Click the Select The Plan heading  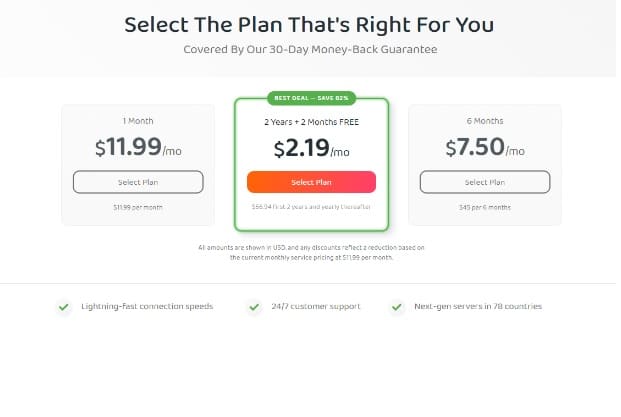tap(310, 24)
